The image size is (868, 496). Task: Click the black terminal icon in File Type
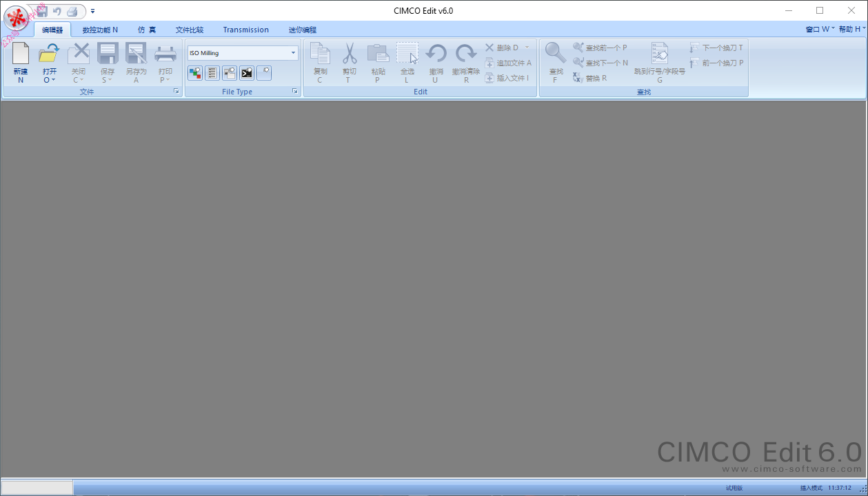click(x=247, y=72)
